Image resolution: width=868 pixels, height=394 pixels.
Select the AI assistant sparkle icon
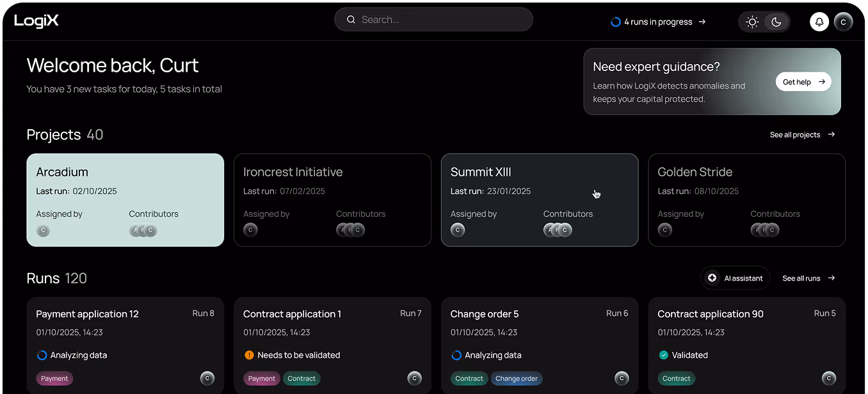[712, 278]
